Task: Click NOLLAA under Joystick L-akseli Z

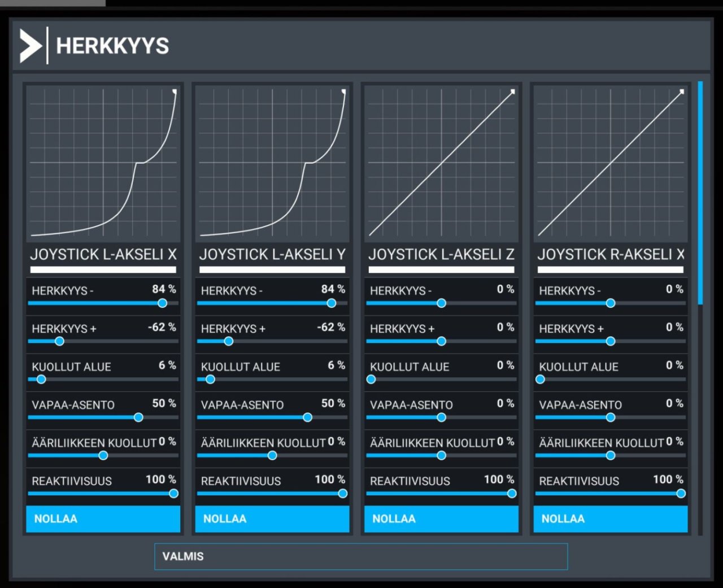Action: click(x=441, y=519)
